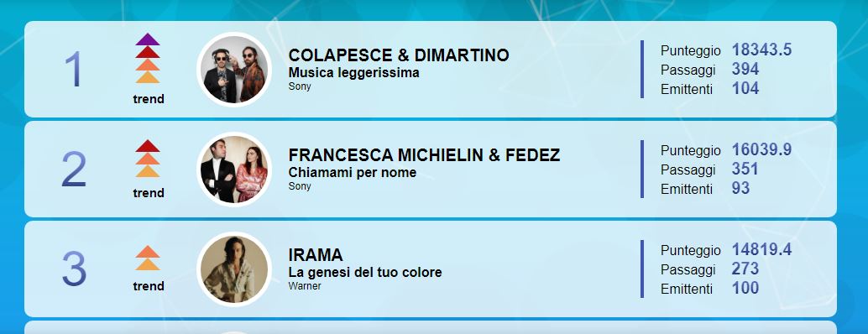Image resolution: width=868 pixels, height=334 pixels.
Task: Open Colapesce & Dimartino artist photo
Action: tap(234, 69)
